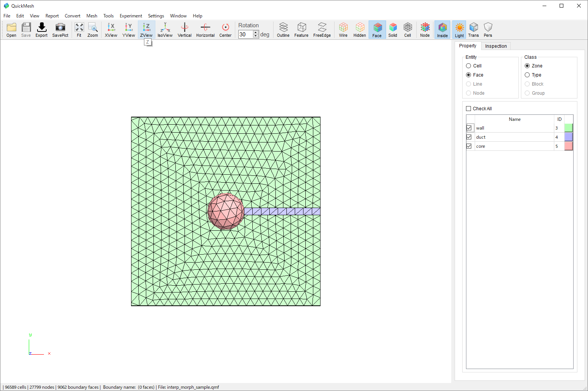The image size is (588, 391).
Task: Open the Mesh menu
Action: [x=92, y=16]
